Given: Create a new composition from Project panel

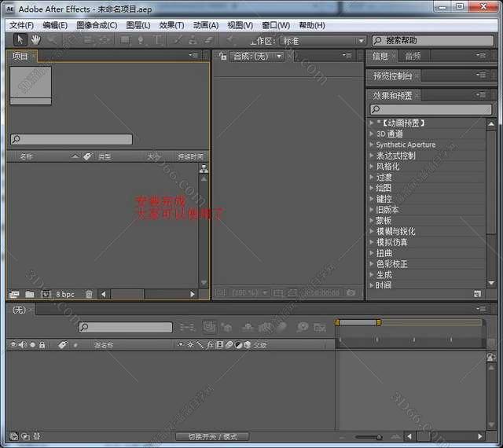Looking at the screenshot, I should (46, 294).
